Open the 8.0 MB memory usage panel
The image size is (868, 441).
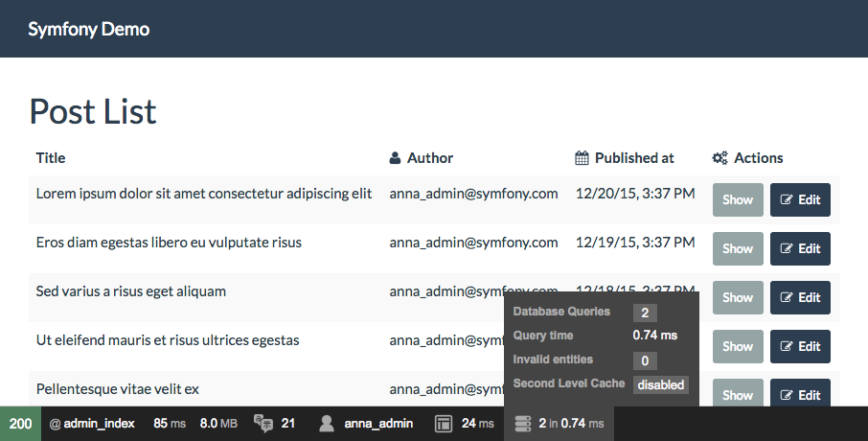pos(220,423)
